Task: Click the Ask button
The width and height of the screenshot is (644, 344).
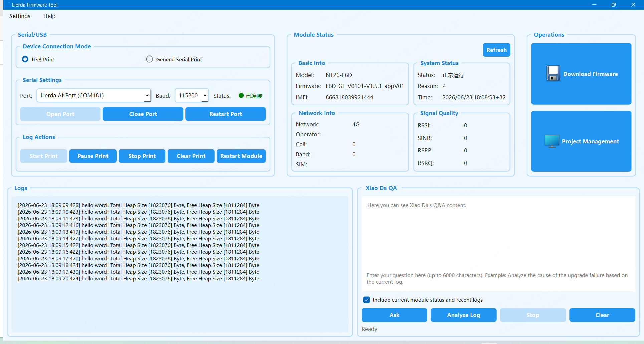Action: point(394,315)
